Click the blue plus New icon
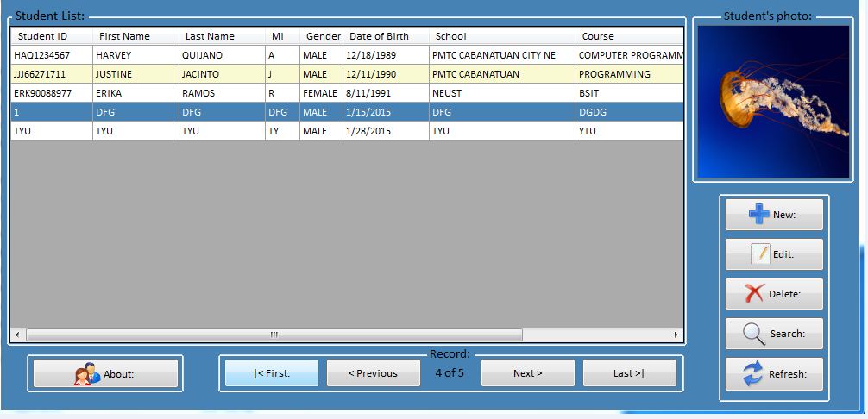The image size is (868, 419). tap(758, 215)
